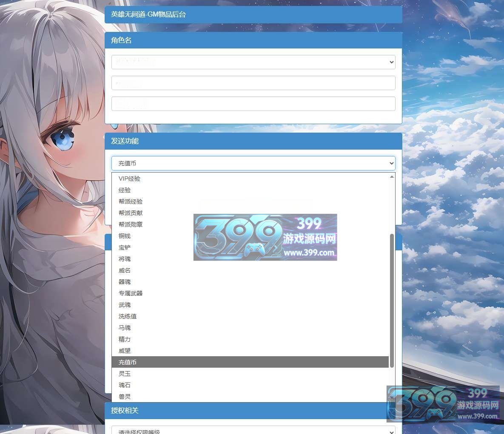The image size is (504, 434).
Task: Select 帮派勋章 option
Action: coord(250,224)
